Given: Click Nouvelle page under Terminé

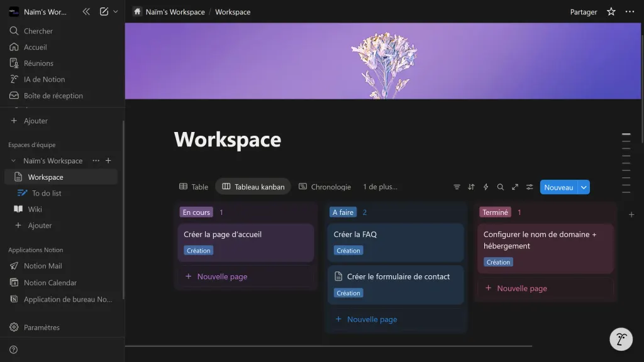Looking at the screenshot, I should point(545,288).
